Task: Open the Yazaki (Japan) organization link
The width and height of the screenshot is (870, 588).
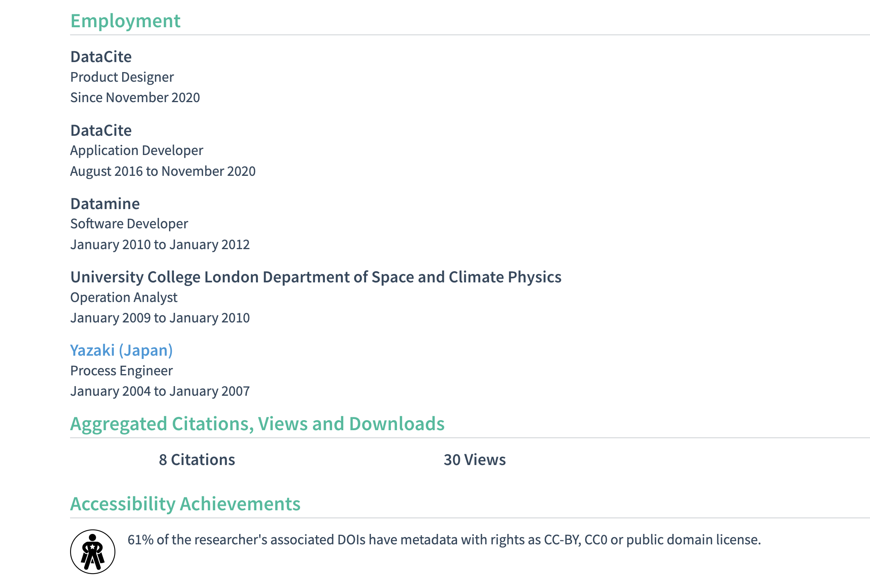Action: coord(121,350)
